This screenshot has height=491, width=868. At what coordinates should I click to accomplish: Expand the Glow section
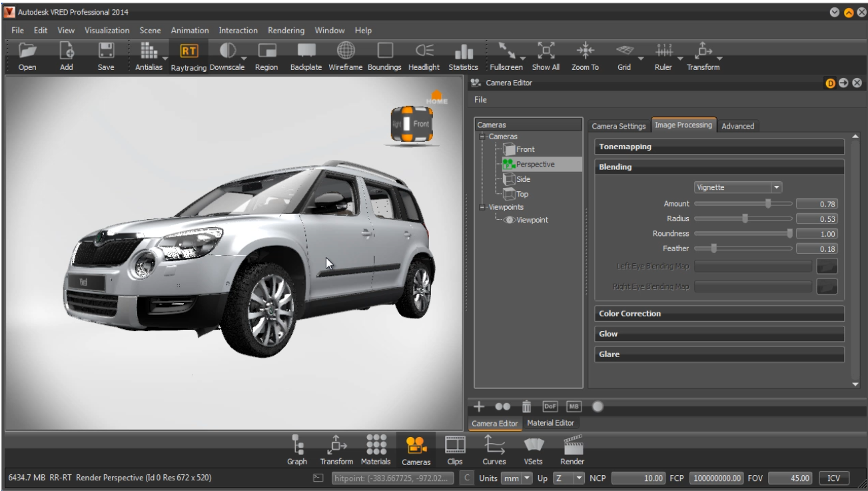tap(719, 334)
